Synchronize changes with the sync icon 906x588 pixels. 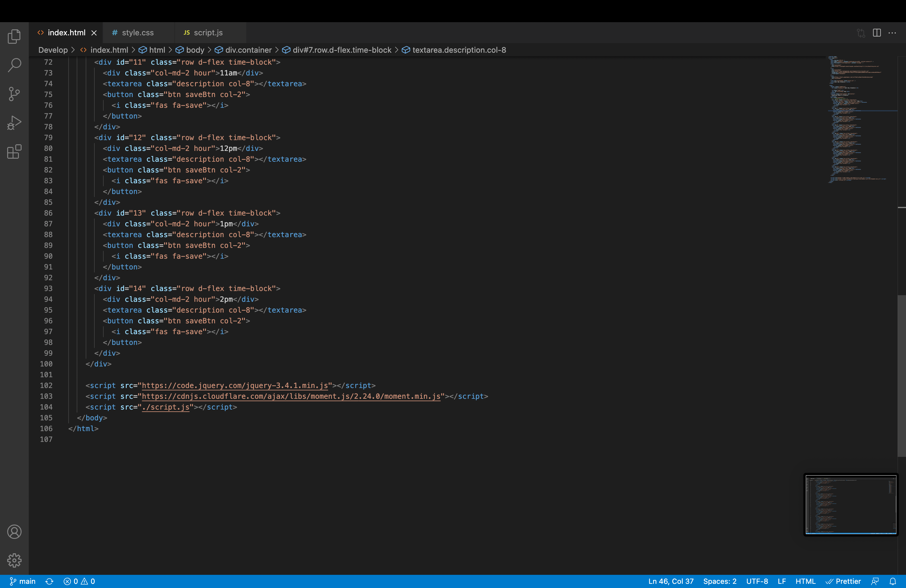pos(49,581)
